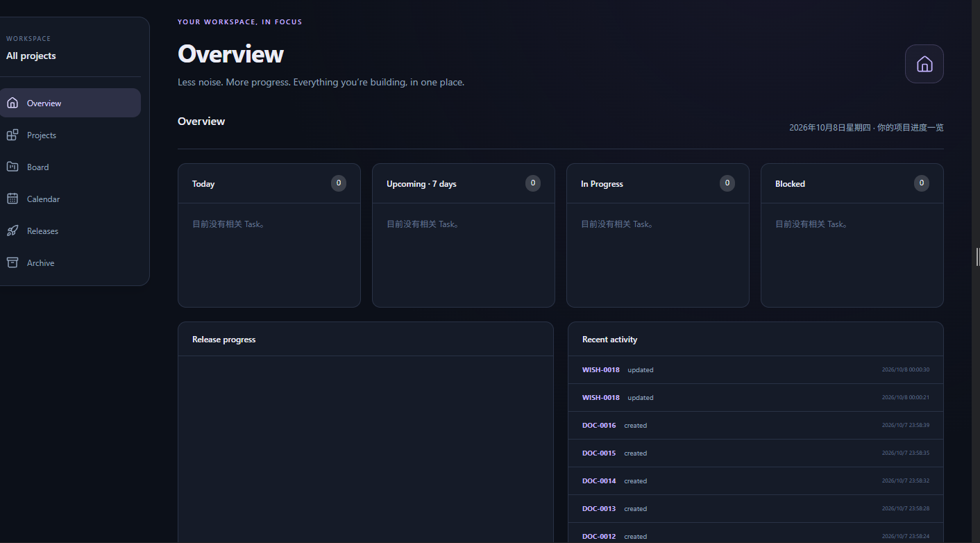Click the Board icon in sidebar
Image resolution: width=980 pixels, height=543 pixels.
pos(12,167)
